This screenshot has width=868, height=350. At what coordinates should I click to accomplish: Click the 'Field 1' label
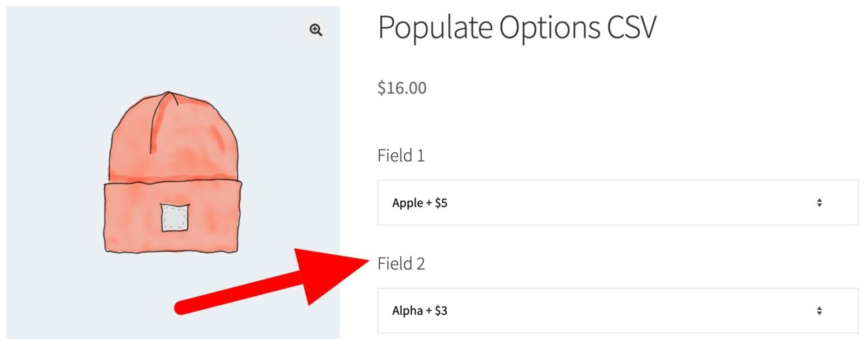(401, 156)
